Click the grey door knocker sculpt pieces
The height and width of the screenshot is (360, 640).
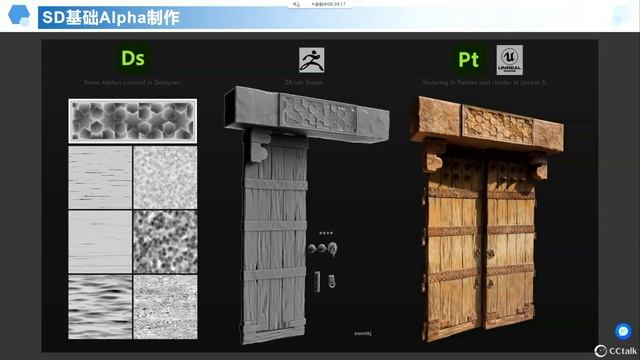click(322, 248)
